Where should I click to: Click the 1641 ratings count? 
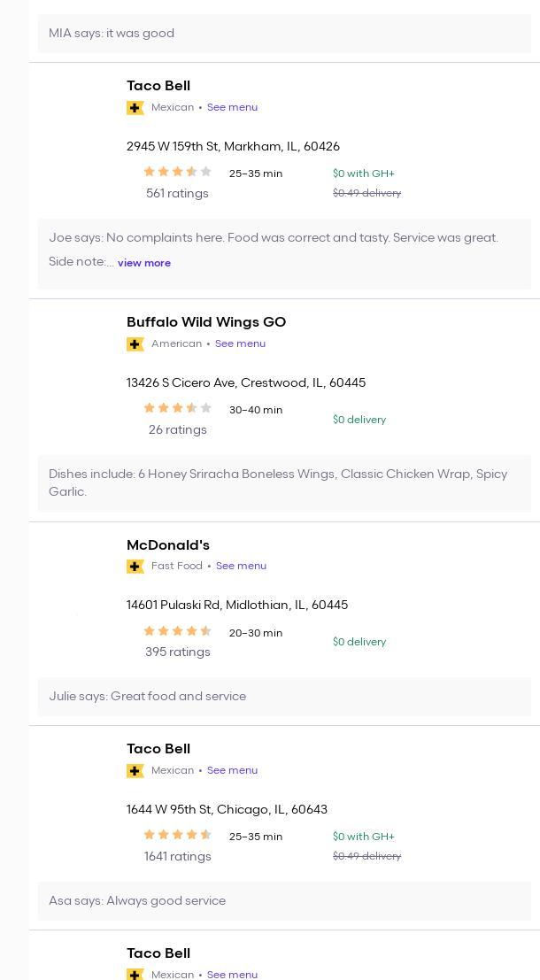[177, 857]
